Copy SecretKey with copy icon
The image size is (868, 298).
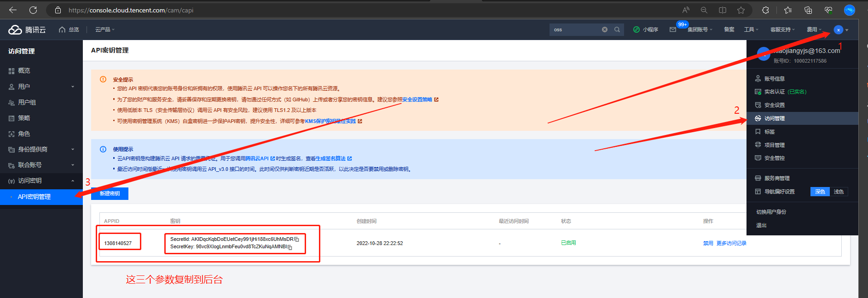[290, 247]
